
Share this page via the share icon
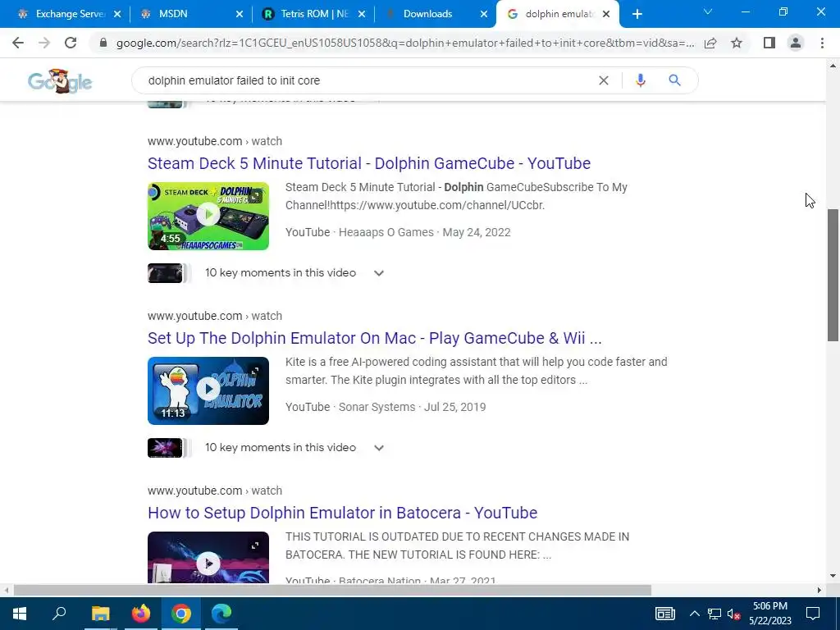click(710, 43)
